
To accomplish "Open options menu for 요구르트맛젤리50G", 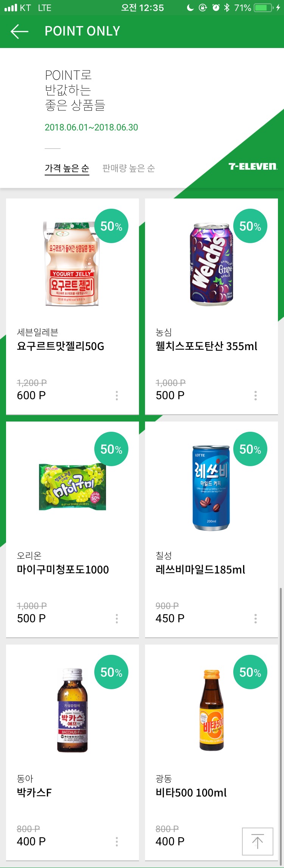I will 117,395.
